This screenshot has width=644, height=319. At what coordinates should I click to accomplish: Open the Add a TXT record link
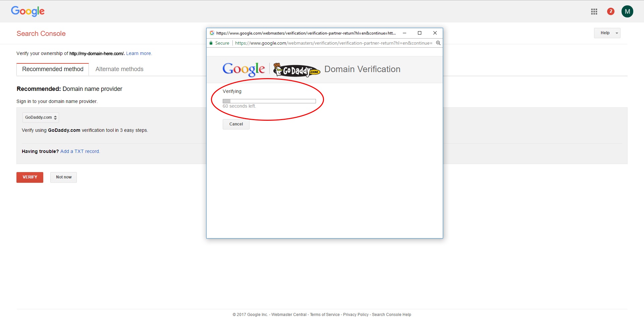[x=80, y=151]
